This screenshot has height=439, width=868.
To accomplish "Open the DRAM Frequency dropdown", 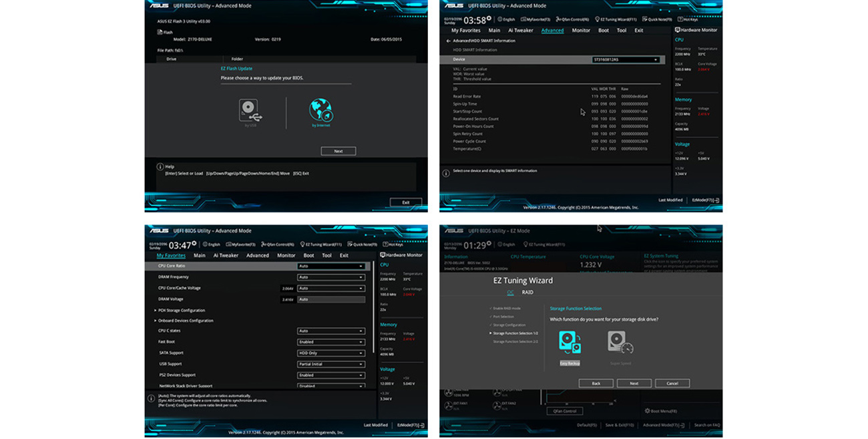I will pos(331,277).
